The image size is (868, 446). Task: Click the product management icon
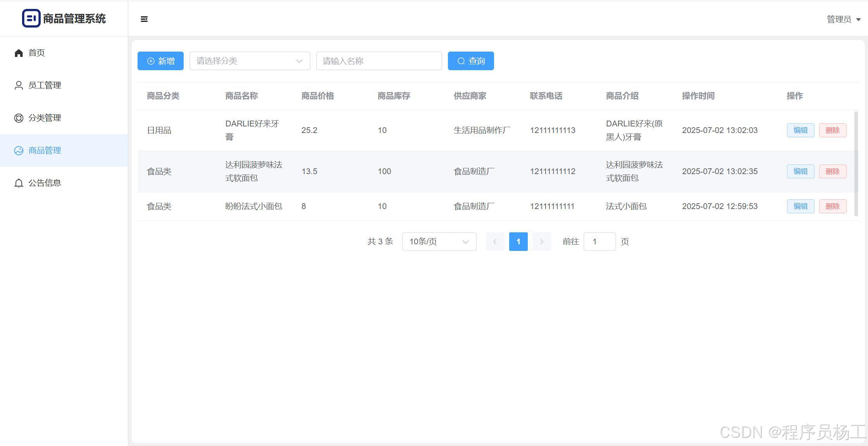pyautogui.click(x=19, y=150)
